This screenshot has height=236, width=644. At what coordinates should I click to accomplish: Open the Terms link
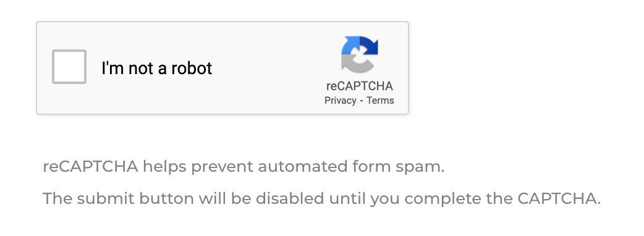[380, 101]
